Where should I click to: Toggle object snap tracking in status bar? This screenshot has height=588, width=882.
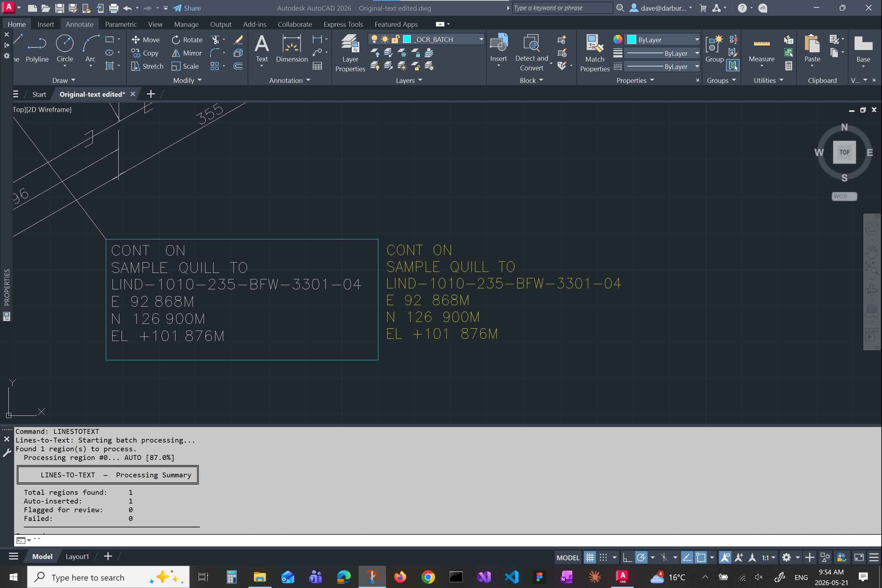[x=687, y=558]
